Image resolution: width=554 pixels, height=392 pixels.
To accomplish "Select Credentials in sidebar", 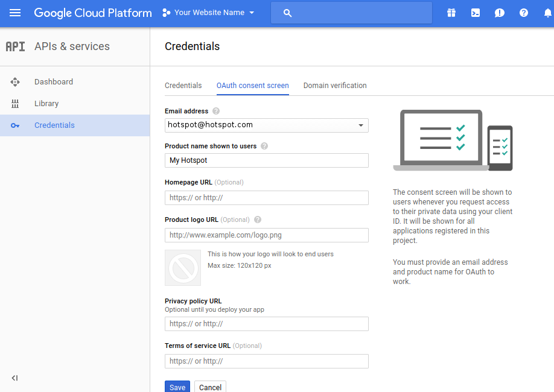I will 75,125.
